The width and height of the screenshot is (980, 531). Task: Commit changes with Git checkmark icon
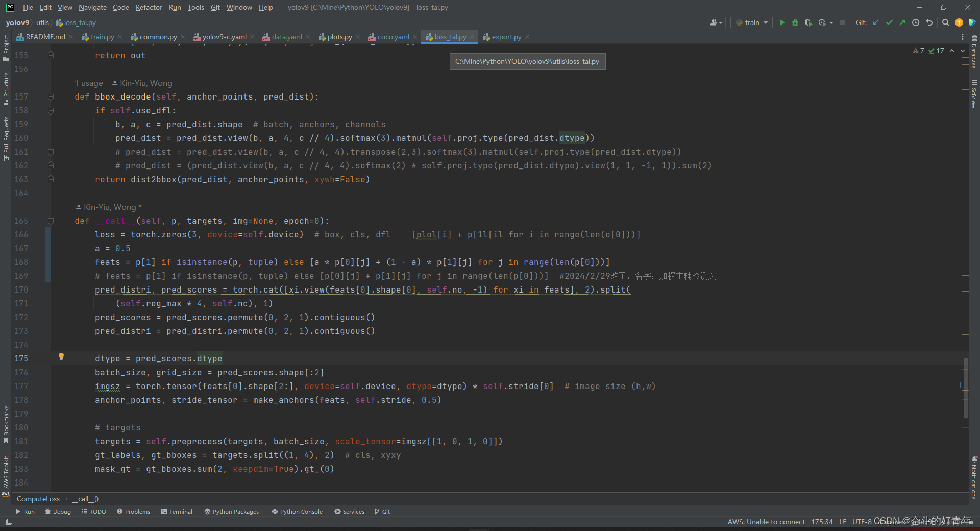click(889, 22)
